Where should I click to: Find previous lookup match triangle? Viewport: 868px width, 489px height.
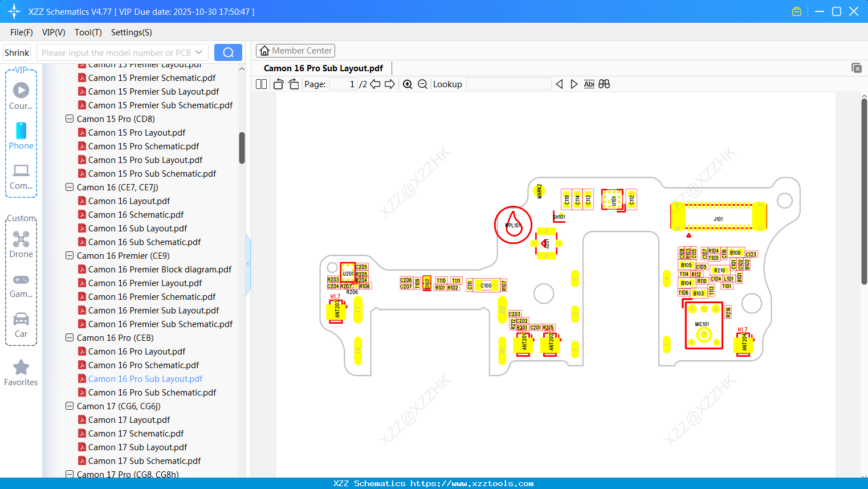(x=559, y=84)
